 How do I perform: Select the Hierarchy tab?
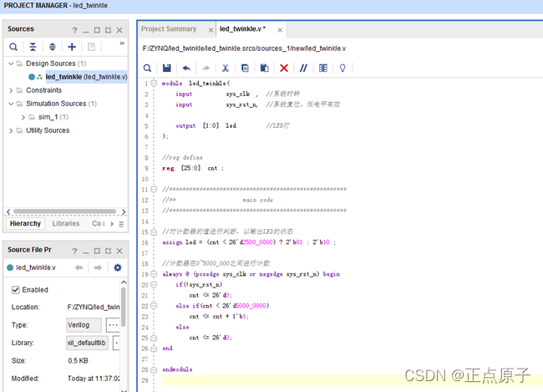[x=25, y=223]
